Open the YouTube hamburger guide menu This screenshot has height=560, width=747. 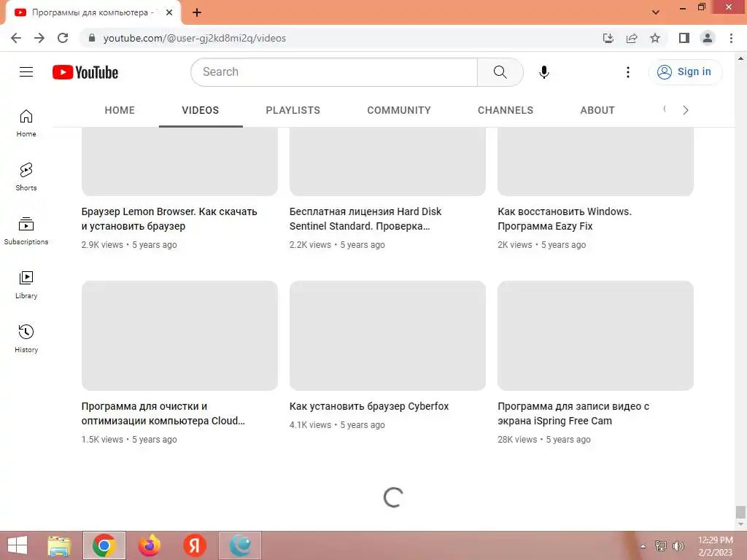coord(26,72)
